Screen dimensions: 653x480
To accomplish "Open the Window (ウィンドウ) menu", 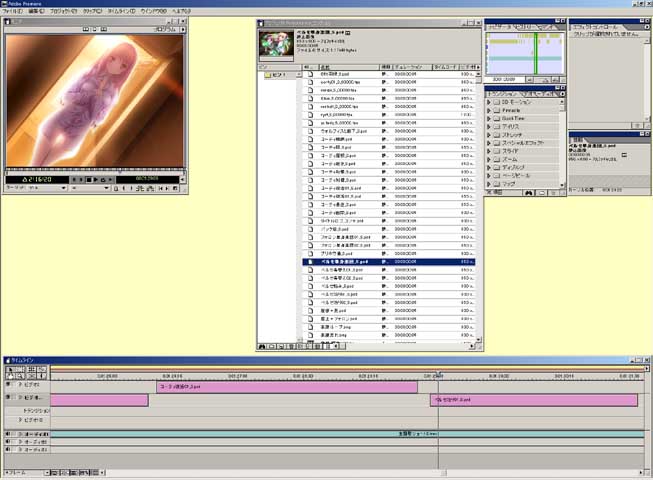I will pyautogui.click(x=153, y=11).
